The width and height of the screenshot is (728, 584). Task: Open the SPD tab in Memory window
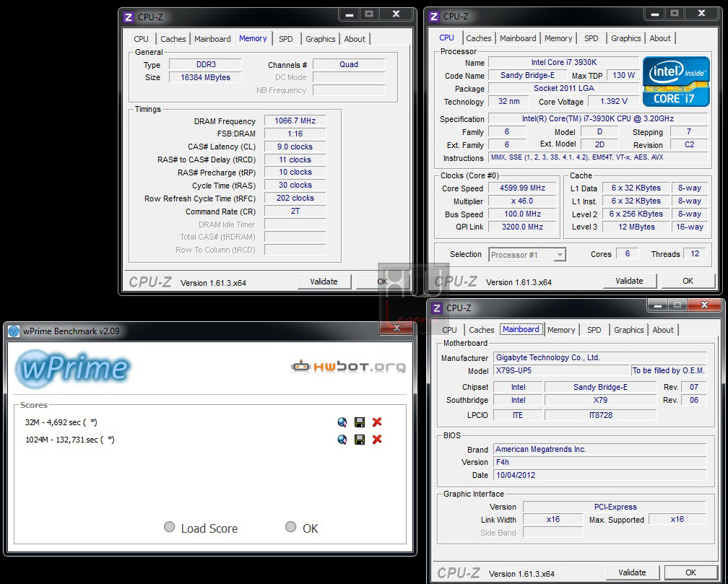(286, 39)
